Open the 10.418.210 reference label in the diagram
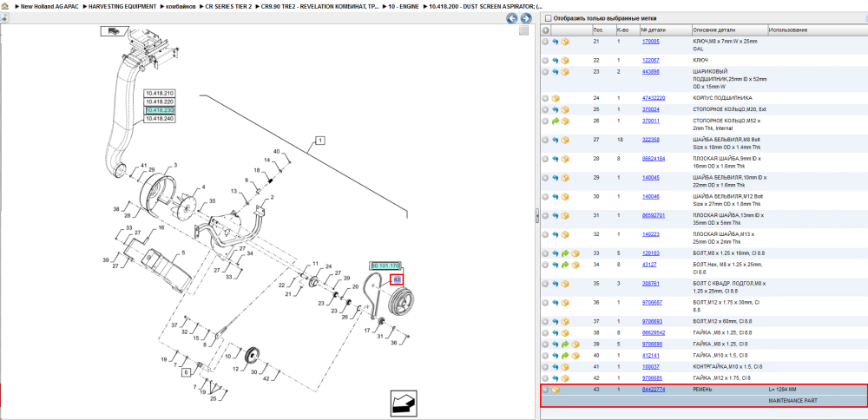 click(160, 94)
